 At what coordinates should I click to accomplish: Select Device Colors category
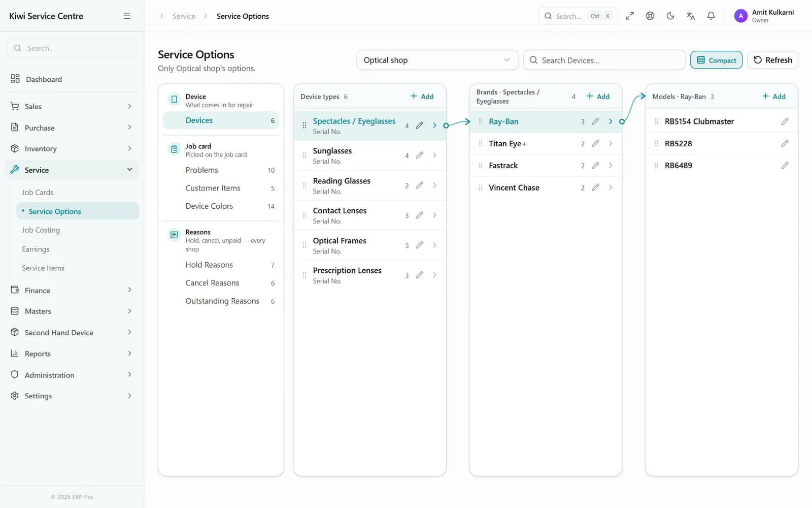coord(221,206)
